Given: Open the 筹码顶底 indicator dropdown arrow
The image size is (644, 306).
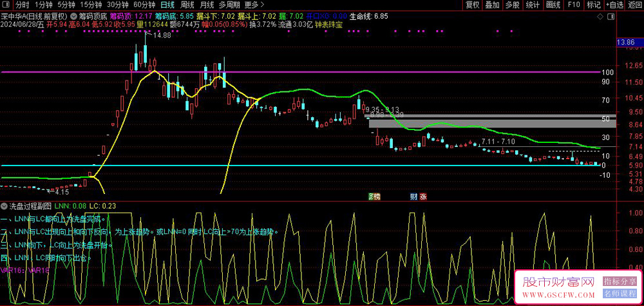Looking at the screenshot, I should [73, 17].
